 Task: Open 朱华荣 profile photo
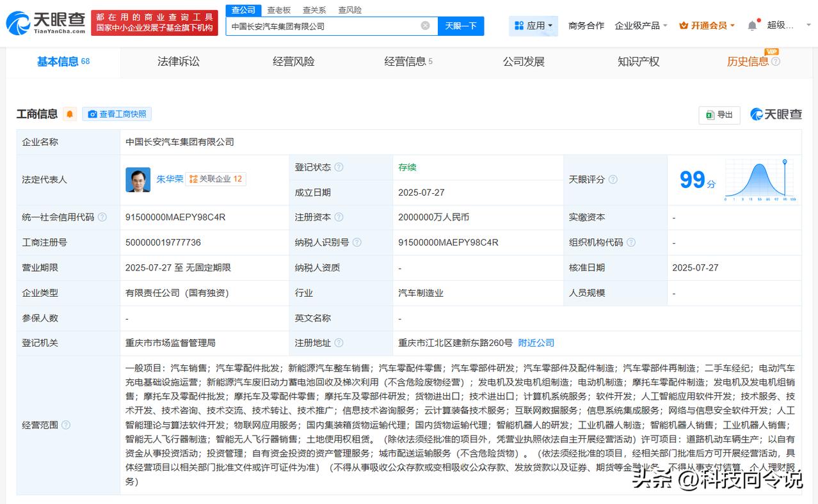[138, 180]
